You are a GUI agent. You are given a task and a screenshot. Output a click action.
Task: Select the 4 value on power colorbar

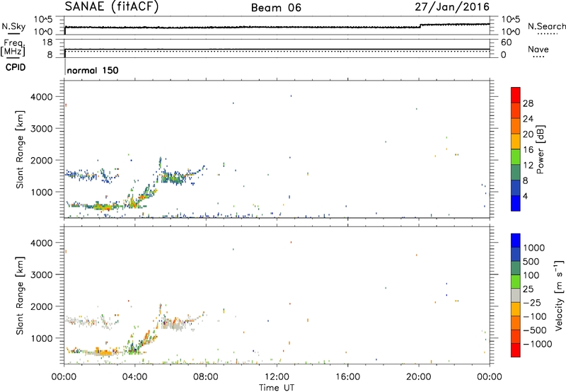click(526, 196)
